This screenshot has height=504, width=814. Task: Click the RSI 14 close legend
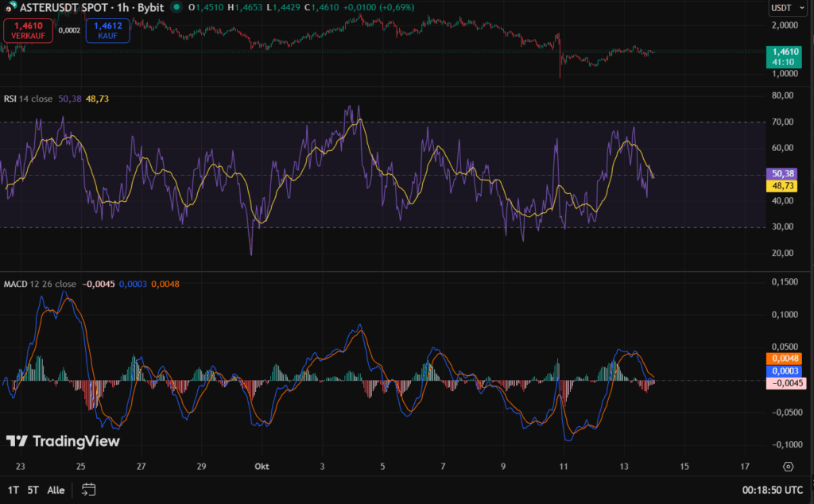coord(29,99)
